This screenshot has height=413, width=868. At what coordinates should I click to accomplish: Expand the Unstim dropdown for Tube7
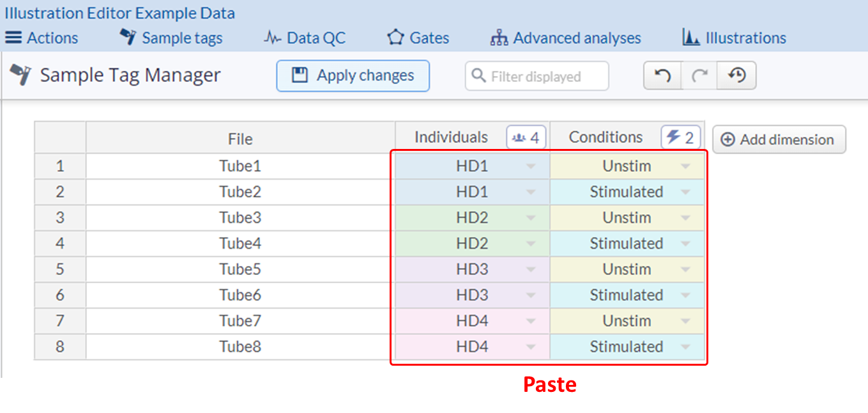[685, 321]
